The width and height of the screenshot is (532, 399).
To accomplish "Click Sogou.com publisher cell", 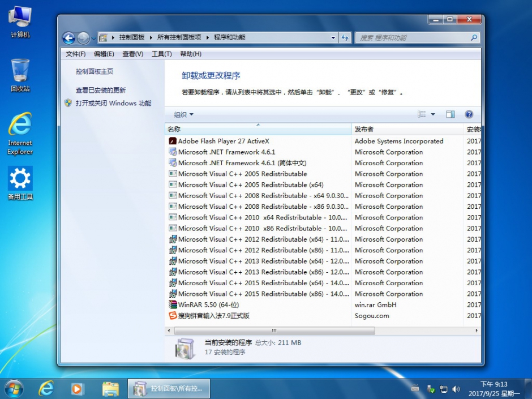I will coord(372,316).
